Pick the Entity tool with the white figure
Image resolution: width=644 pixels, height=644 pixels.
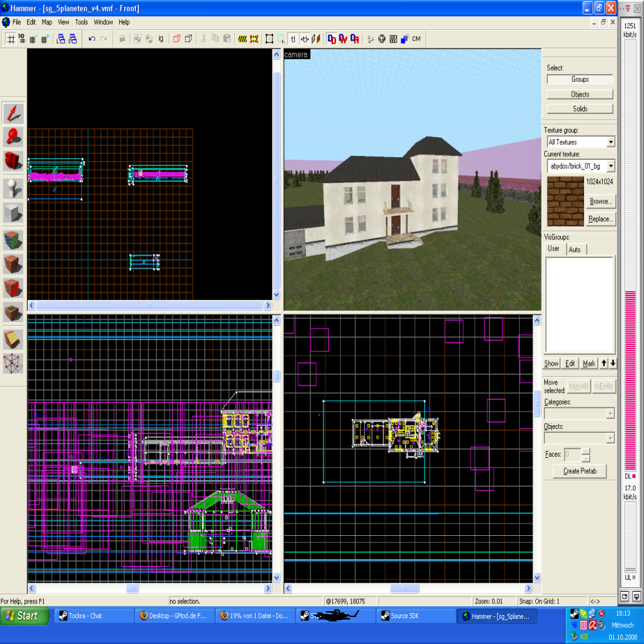(14, 188)
